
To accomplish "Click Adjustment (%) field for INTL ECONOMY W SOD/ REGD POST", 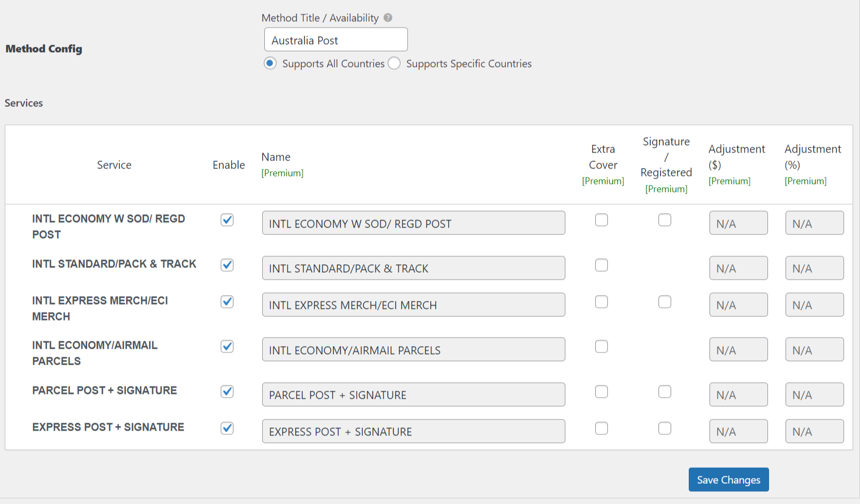I will pyautogui.click(x=815, y=223).
